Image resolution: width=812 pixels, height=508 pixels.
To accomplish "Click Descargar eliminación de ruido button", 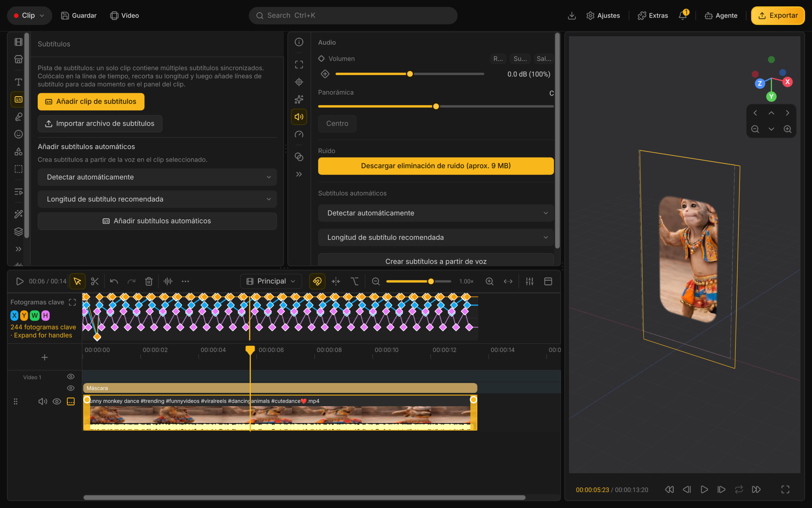I will click(x=435, y=166).
